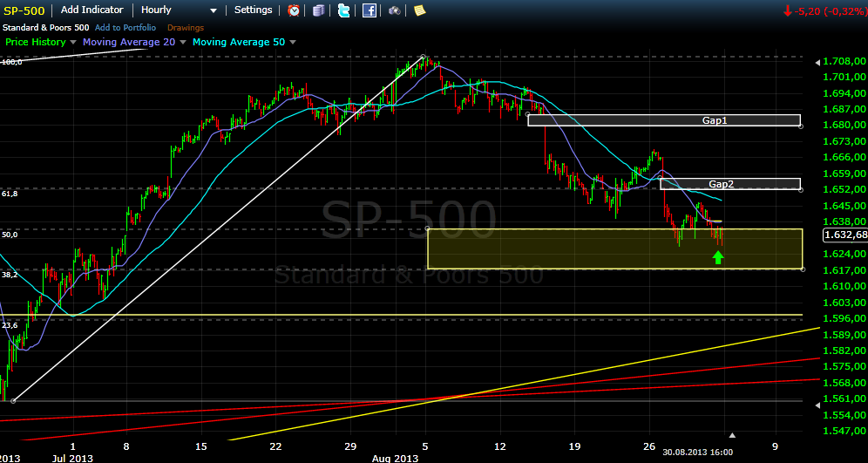The image size is (868, 463).
Task: Open the Hourly timeframe dropdown
Action: pos(178,10)
